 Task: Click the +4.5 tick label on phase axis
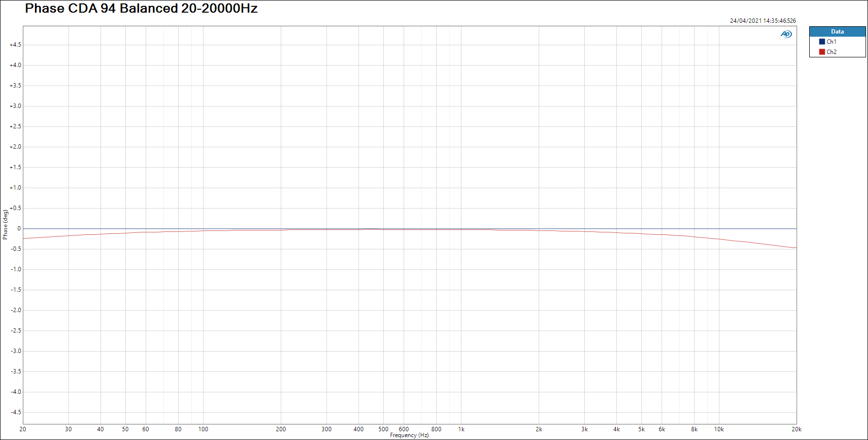coord(16,45)
